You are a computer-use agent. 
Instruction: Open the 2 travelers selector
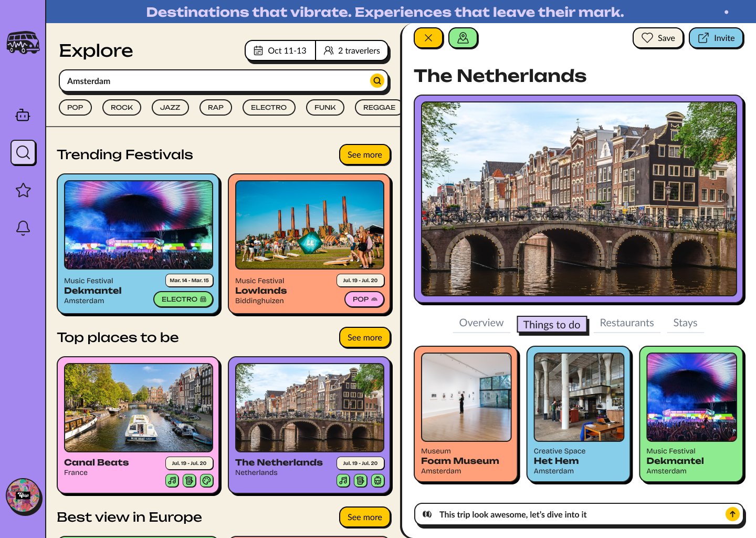(352, 50)
